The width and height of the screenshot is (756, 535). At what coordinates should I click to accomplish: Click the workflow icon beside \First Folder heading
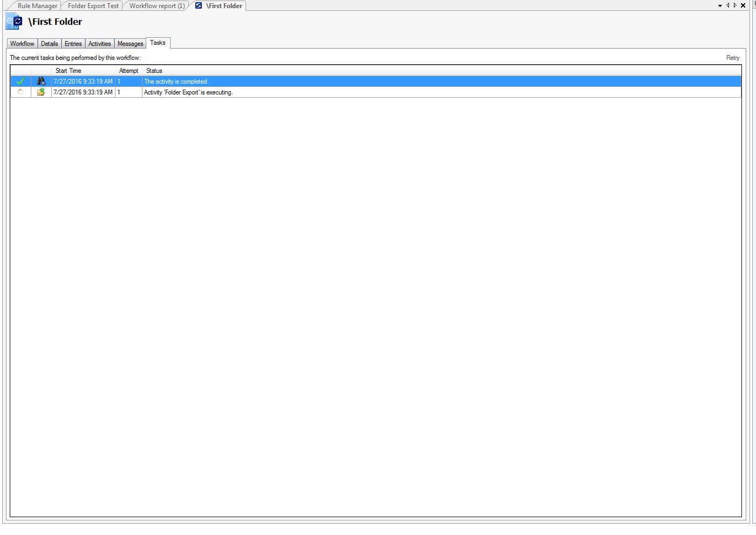point(14,22)
